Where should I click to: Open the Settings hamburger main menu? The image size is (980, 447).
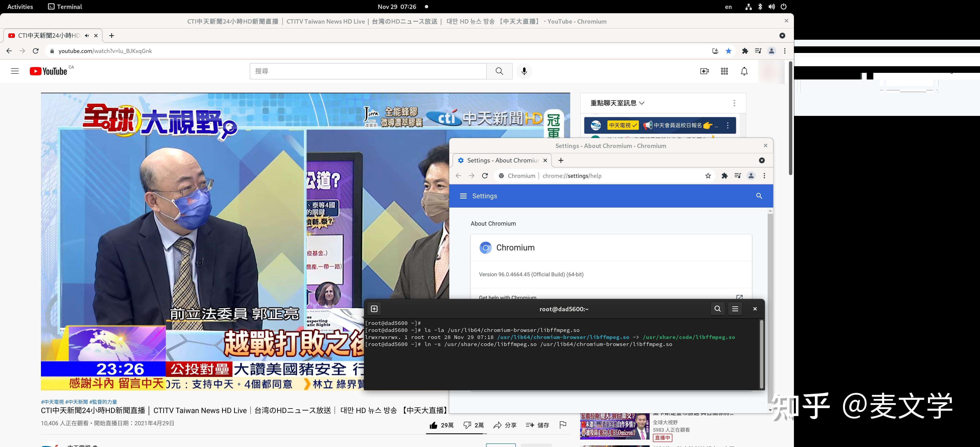pyautogui.click(x=463, y=196)
